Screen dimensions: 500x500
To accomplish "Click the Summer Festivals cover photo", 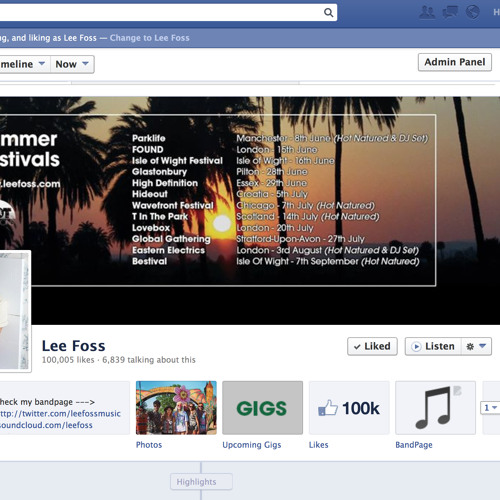I will pos(250,211).
